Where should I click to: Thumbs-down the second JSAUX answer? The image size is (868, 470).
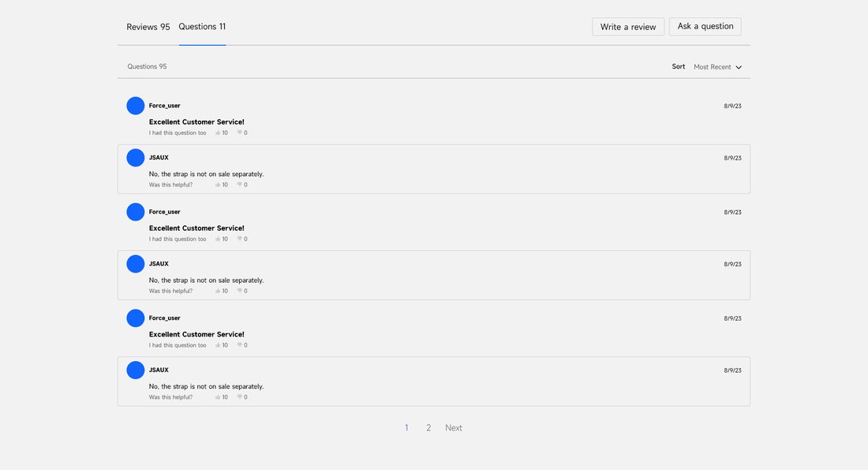[239, 291]
